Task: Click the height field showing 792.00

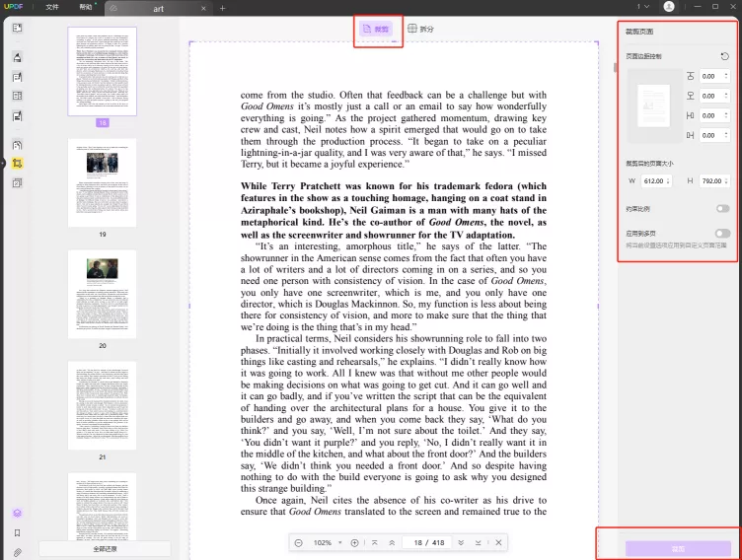Action: click(x=714, y=181)
